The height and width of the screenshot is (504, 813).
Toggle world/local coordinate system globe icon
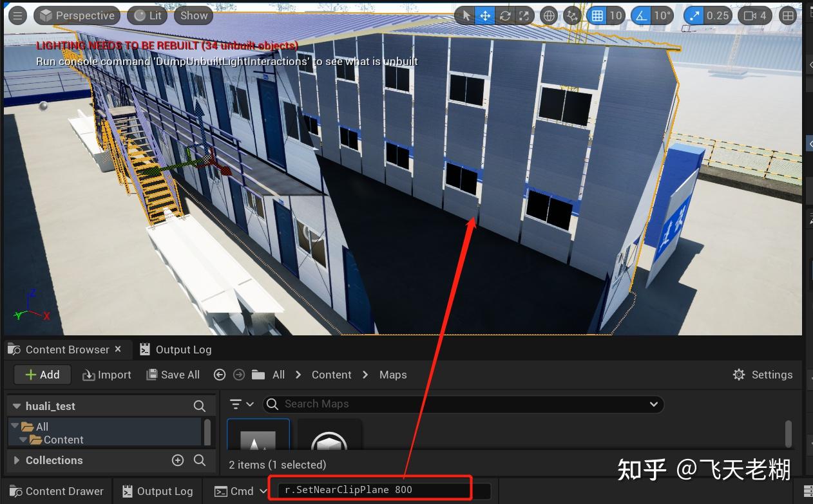(x=549, y=15)
